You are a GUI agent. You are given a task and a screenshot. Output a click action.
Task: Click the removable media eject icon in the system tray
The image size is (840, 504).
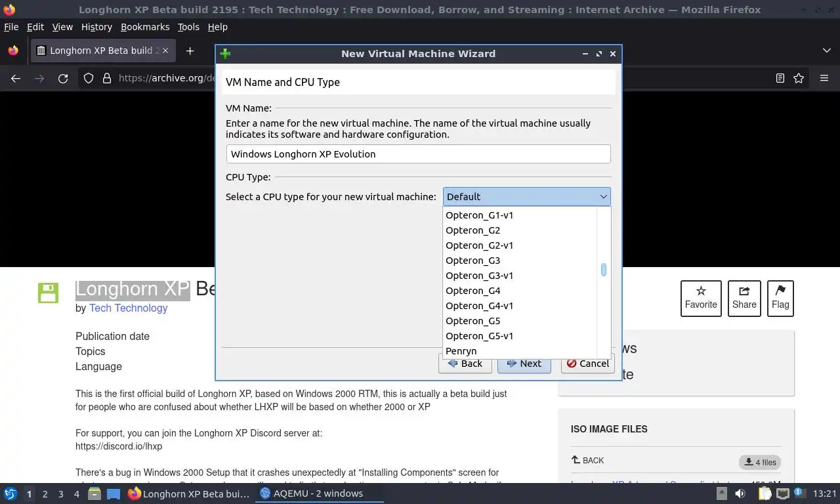click(x=721, y=493)
